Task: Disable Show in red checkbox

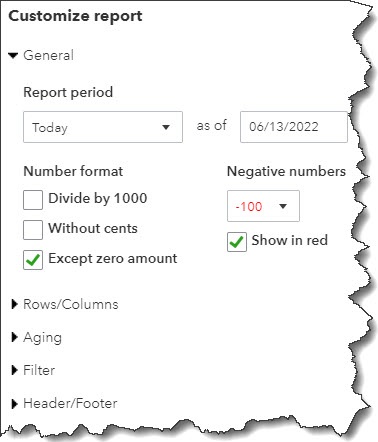Action: point(237,242)
